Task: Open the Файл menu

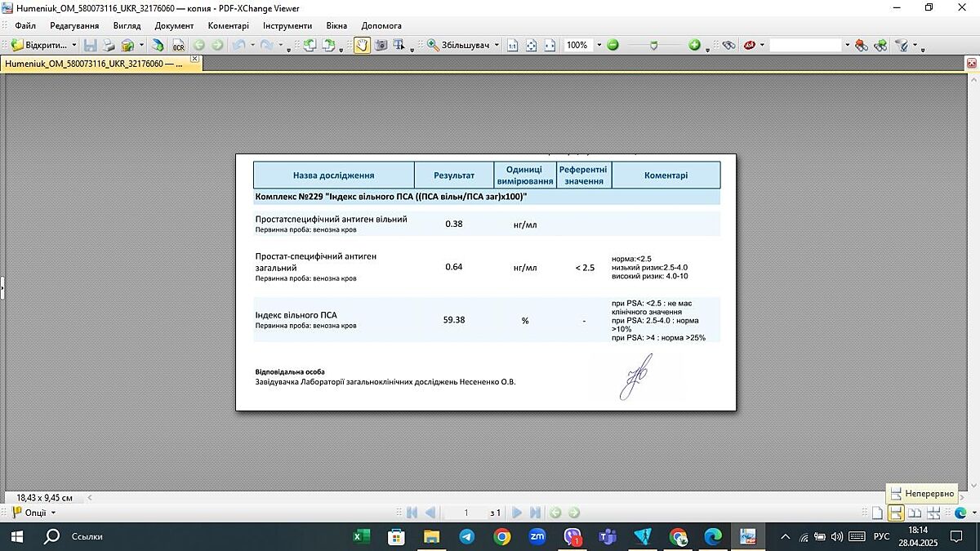Action: 25,25
